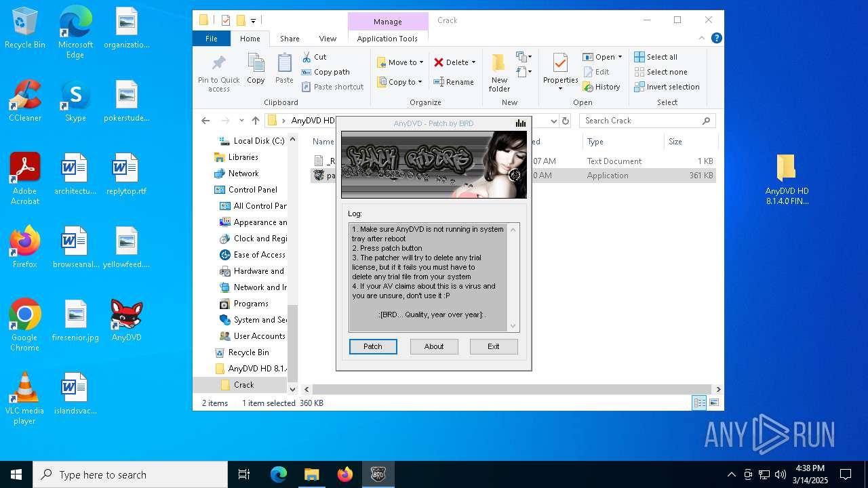Click Select all in ribbon
Screen dimensions: 868x488
(656, 57)
